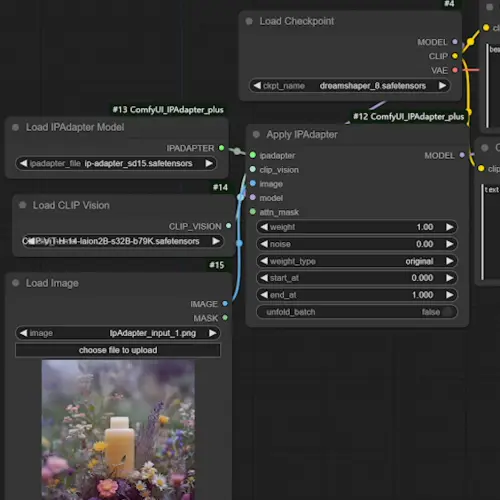Collapse the Load IPAdapter Model node dot
The image size is (500, 500).
[15, 127]
